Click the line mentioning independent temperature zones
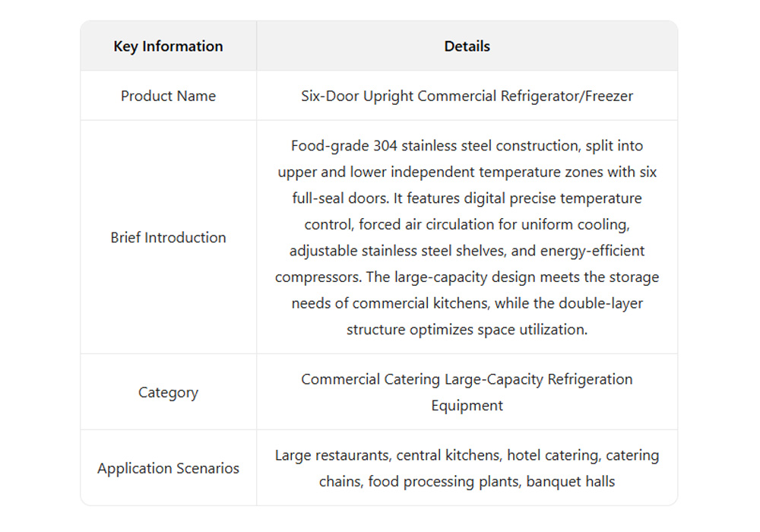This screenshot has height=532, width=760. click(x=467, y=173)
